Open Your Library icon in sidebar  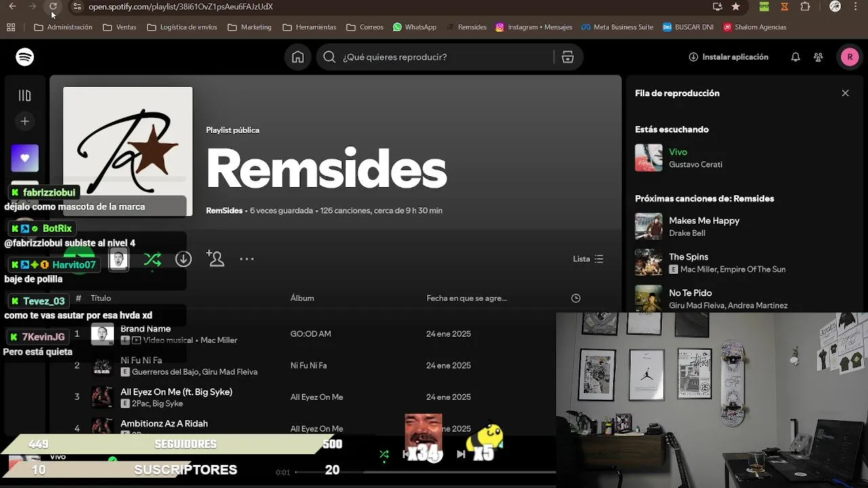pos(25,96)
